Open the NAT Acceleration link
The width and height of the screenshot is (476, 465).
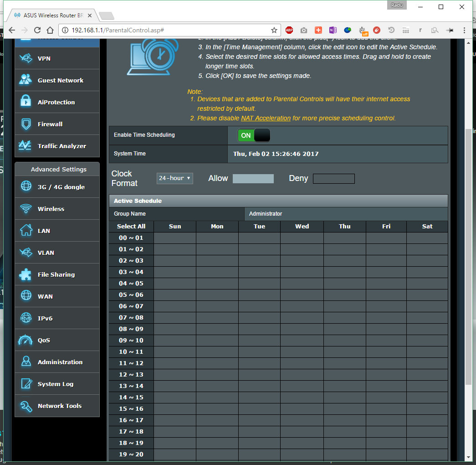tap(266, 118)
